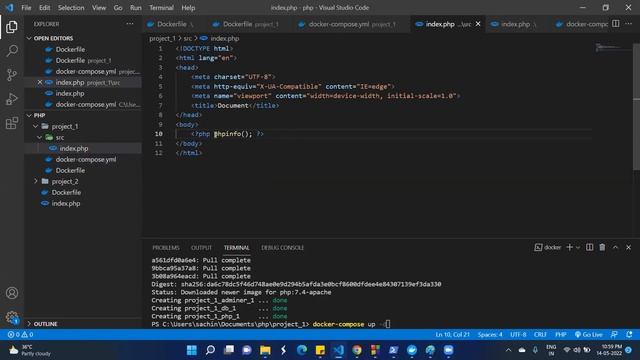The width and height of the screenshot is (640, 360).
Task: Open Google Chrome from taskbar
Action: tap(357, 350)
